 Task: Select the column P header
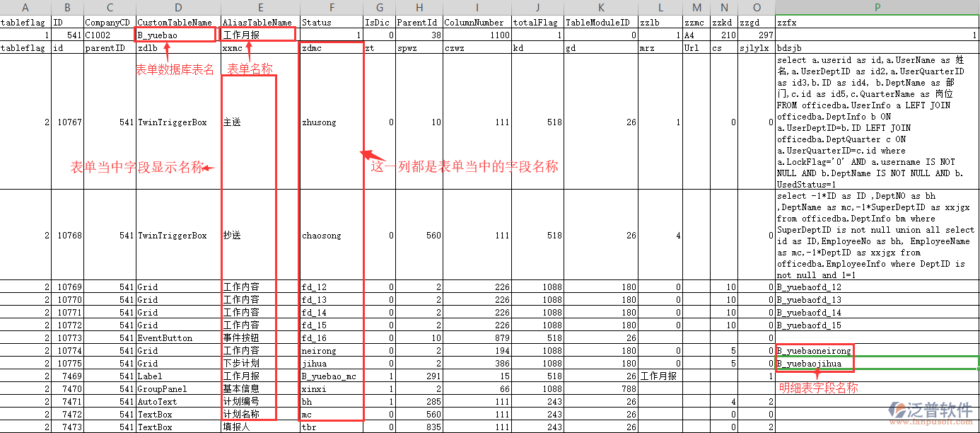tap(877, 7)
